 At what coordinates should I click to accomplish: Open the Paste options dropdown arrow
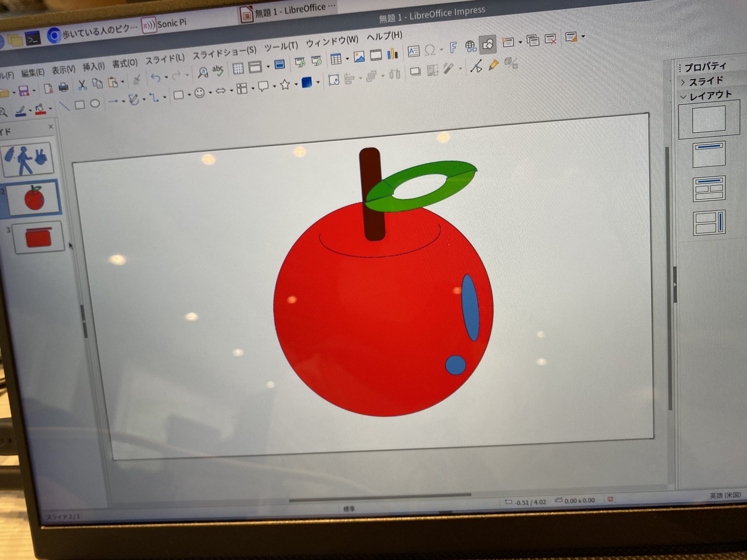click(x=123, y=82)
